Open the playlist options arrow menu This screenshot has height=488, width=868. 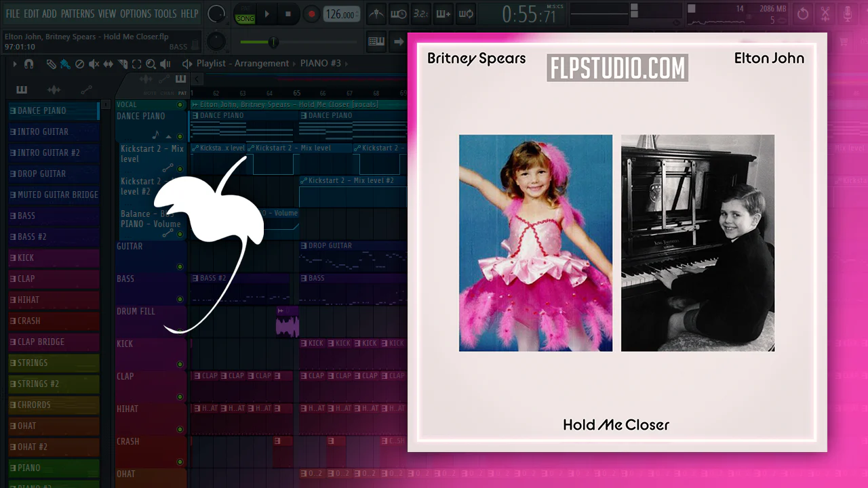click(14, 64)
